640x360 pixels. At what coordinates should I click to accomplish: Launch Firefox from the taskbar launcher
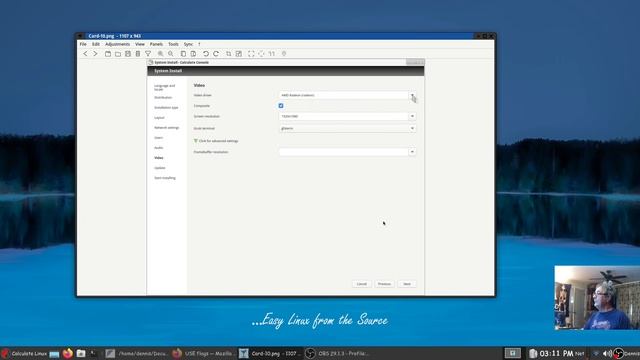pos(68,353)
